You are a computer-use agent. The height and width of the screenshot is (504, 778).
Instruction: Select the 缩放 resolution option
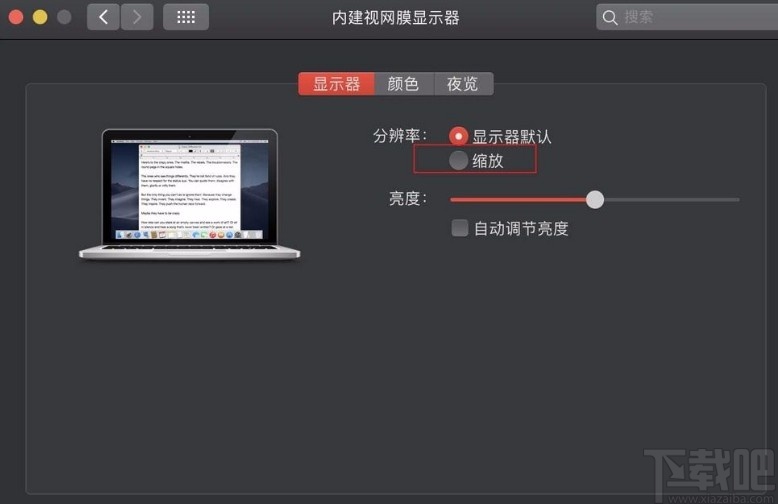(x=458, y=160)
